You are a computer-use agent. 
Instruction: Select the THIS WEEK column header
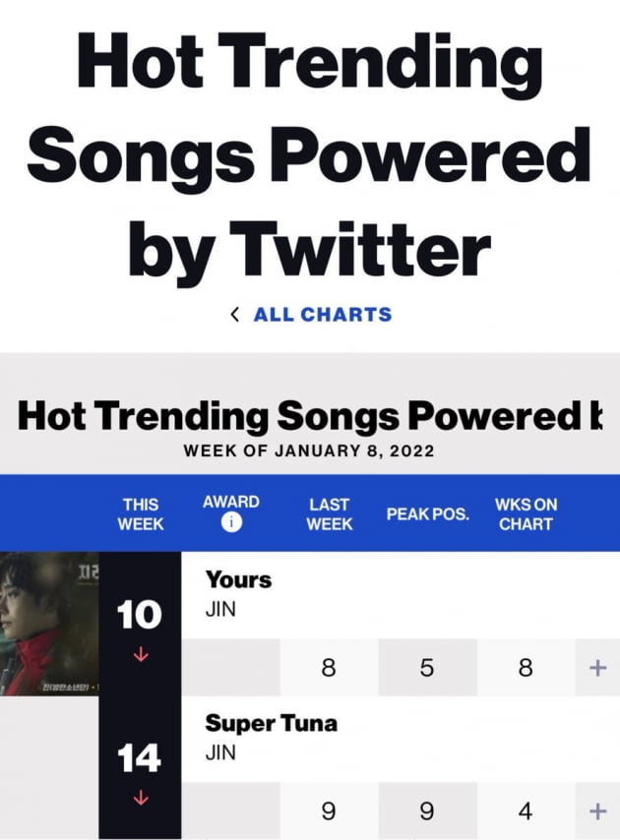(x=141, y=513)
